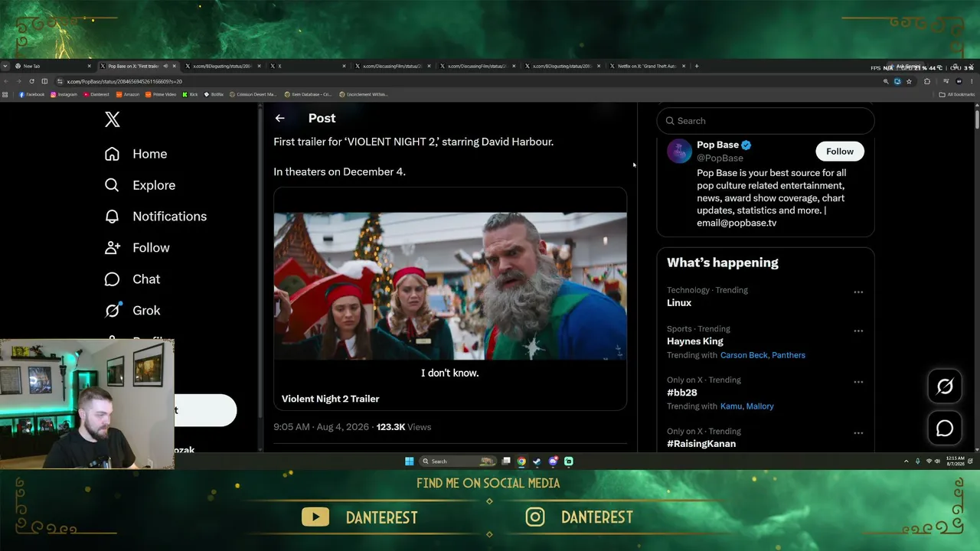
Task: Open the Danterest YouTube bookmark
Action: tap(96, 95)
